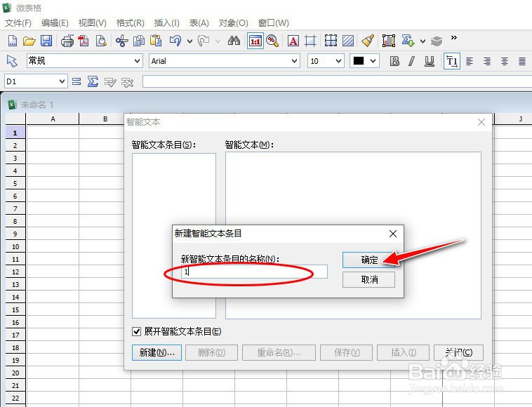Toggle 展开智能文本条目 checkbox
Image resolution: width=532 pixels, height=407 pixels.
(x=136, y=331)
